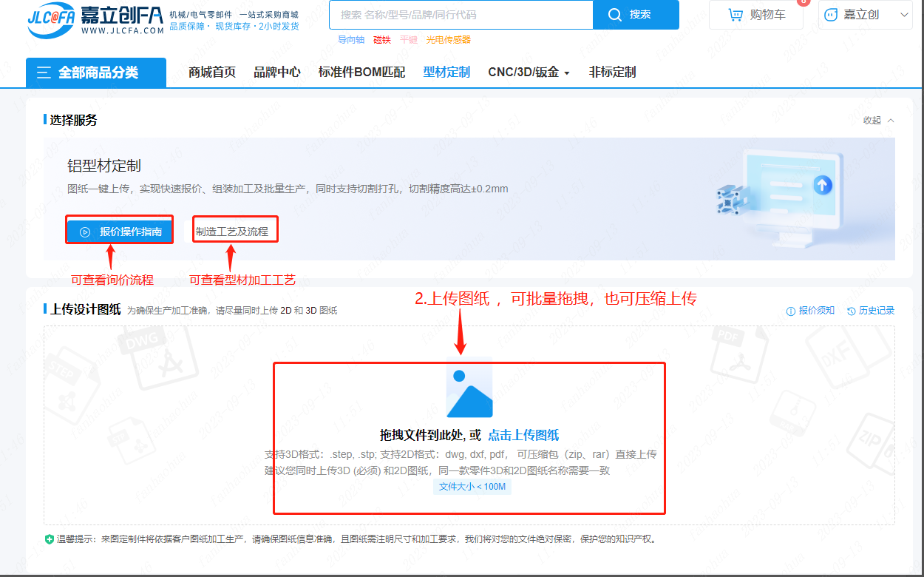The image size is (924, 577).
Task: Go to 品牌中心 in navigation
Action: pyautogui.click(x=277, y=72)
